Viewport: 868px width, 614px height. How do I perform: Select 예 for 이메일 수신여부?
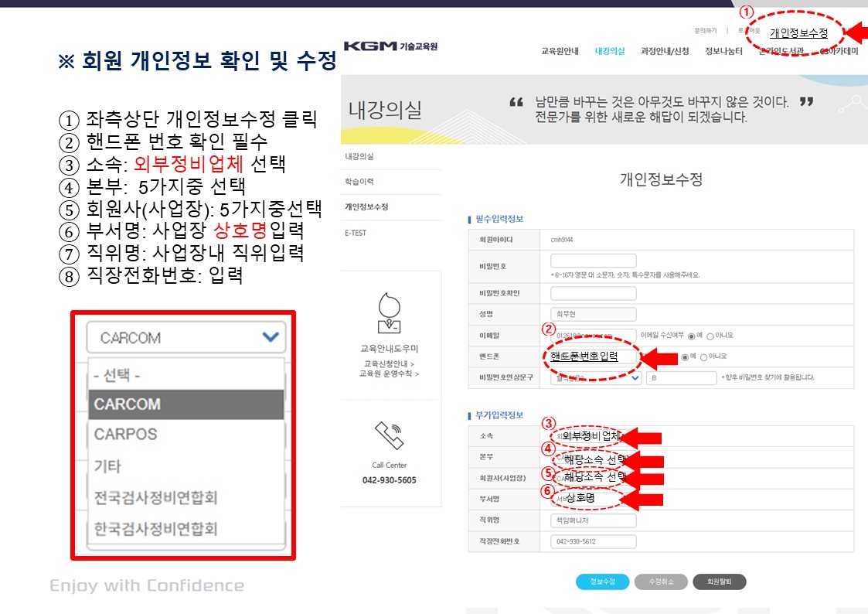click(x=691, y=336)
